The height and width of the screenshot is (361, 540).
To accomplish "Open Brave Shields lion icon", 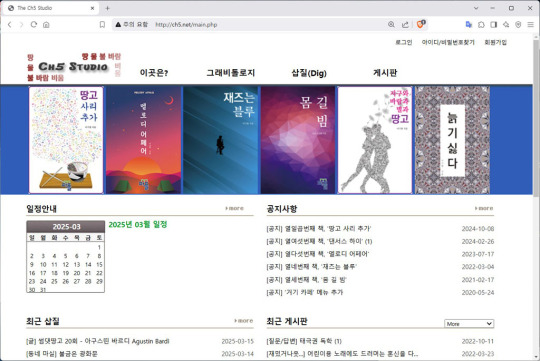I will tap(421, 24).
